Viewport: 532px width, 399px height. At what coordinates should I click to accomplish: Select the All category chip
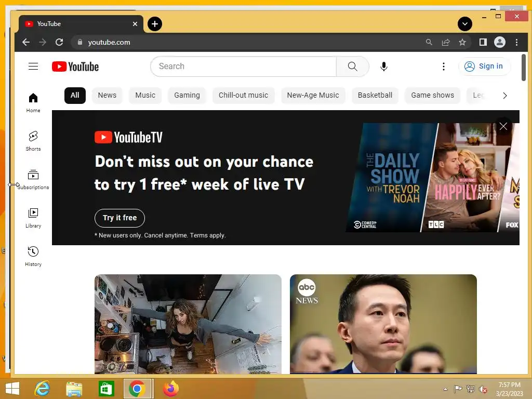tap(75, 96)
